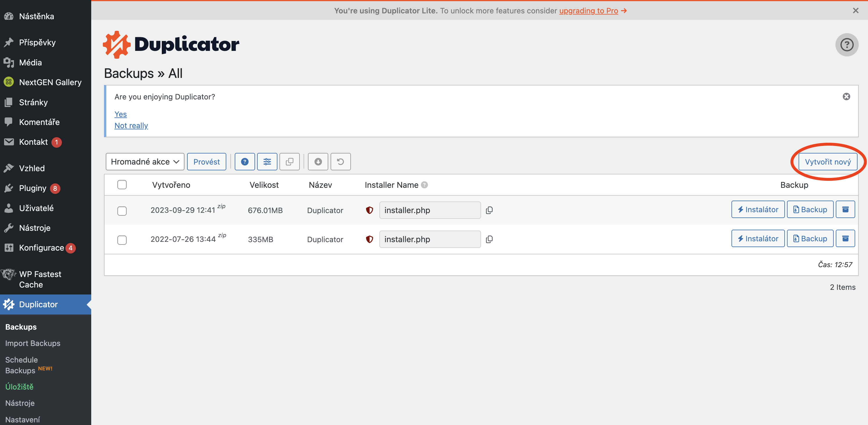Check the 2022-07-26 13:44 backup row

[122, 240]
